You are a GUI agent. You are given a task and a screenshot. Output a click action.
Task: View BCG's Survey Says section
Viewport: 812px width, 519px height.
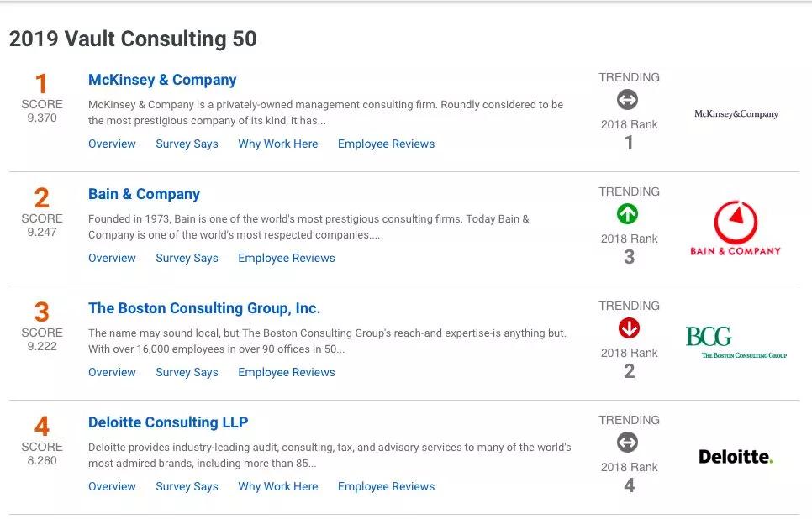click(187, 372)
